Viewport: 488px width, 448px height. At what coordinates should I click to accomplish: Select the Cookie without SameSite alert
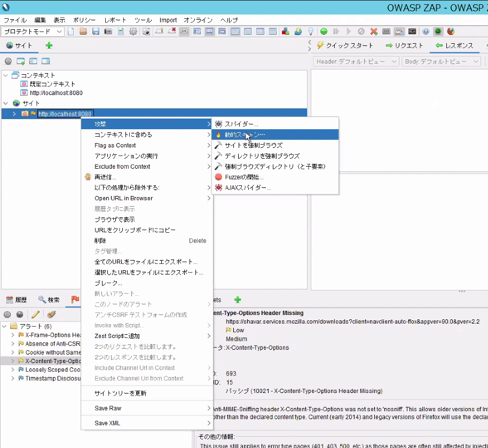click(x=52, y=352)
